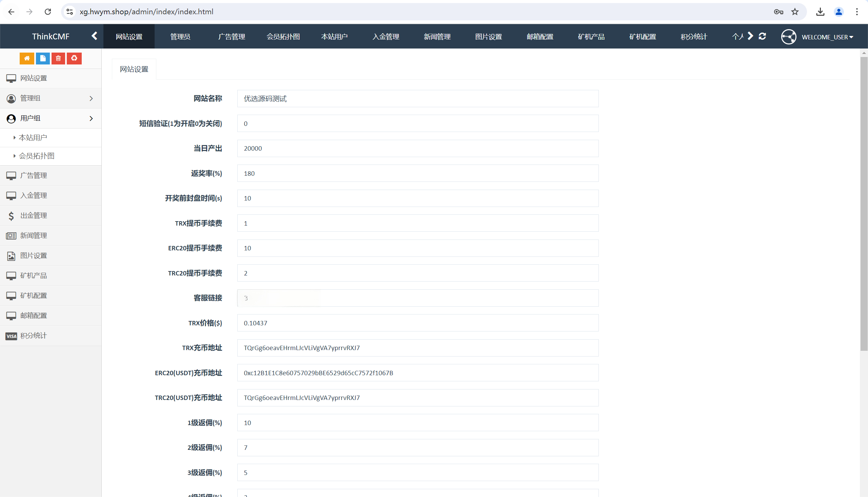Click the orange home icon button

pos(26,58)
